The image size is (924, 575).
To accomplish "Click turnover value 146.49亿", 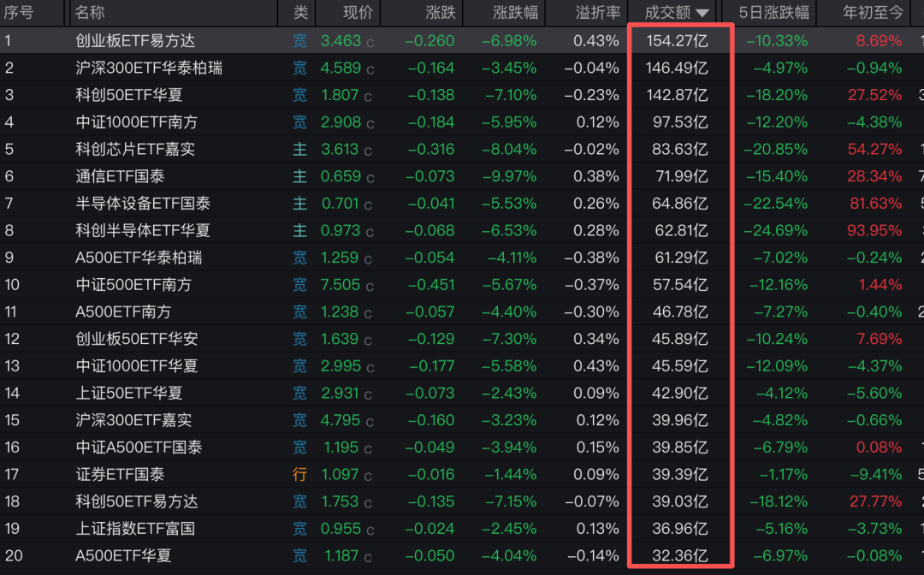I will pyautogui.click(x=677, y=68).
